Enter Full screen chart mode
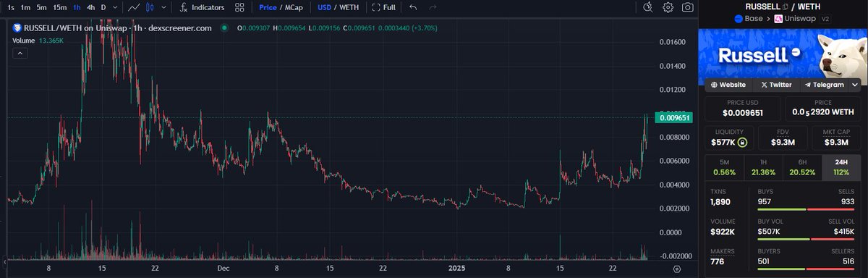 383,7
